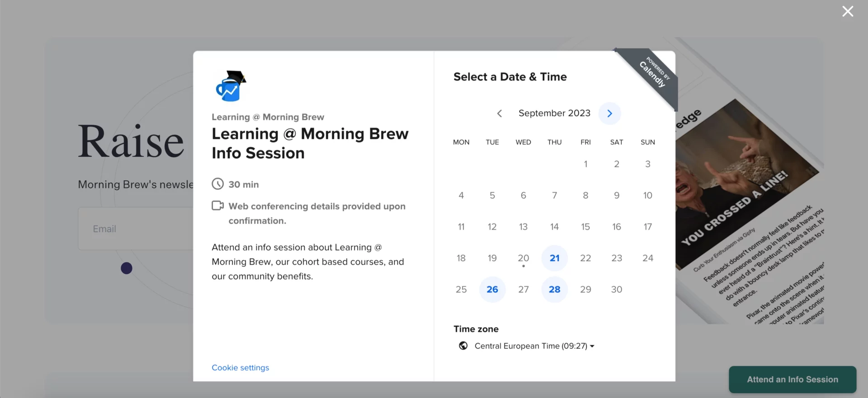Select September 28 available date
The height and width of the screenshot is (398, 868).
tap(555, 289)
